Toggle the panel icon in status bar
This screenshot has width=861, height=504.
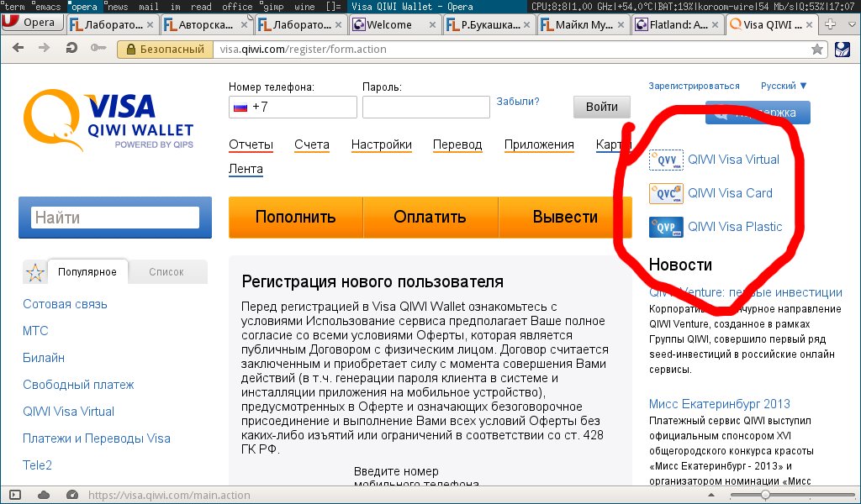click(14, 495)
